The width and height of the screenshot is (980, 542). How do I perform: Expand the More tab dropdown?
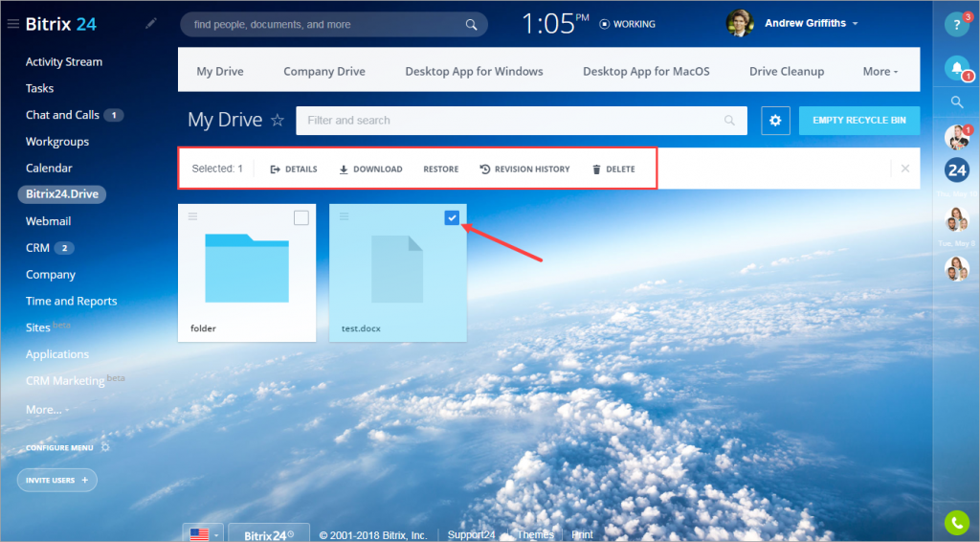[x=880, y=71]
